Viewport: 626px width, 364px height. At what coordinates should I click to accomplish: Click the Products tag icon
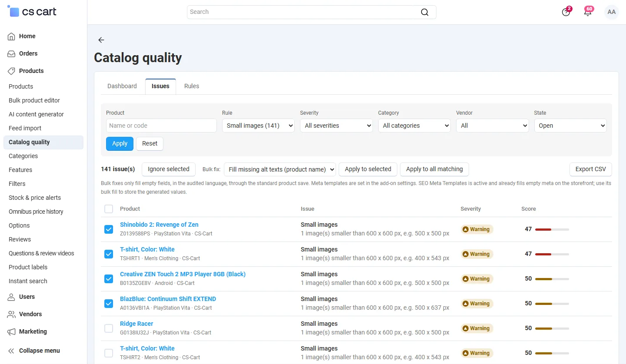(12, 71)
